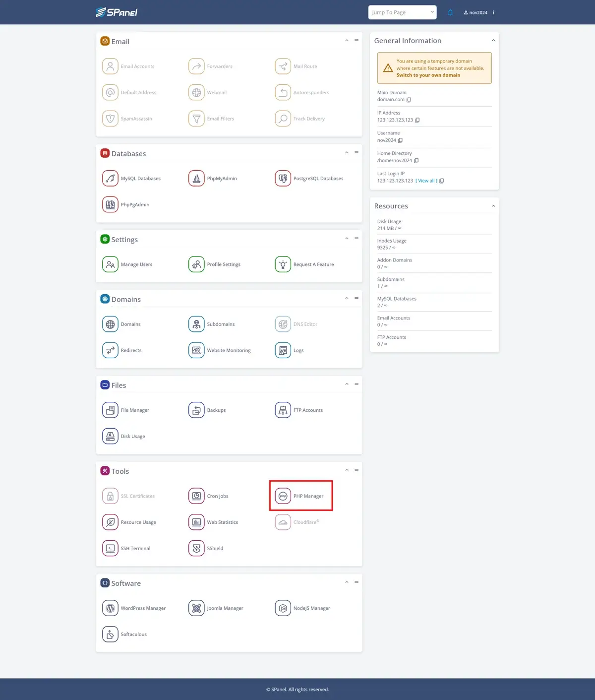This screenshot has height=700, width=595.
Task: Collapse the Resources panel
Action: pyautogui.click(x=493, y=206)
